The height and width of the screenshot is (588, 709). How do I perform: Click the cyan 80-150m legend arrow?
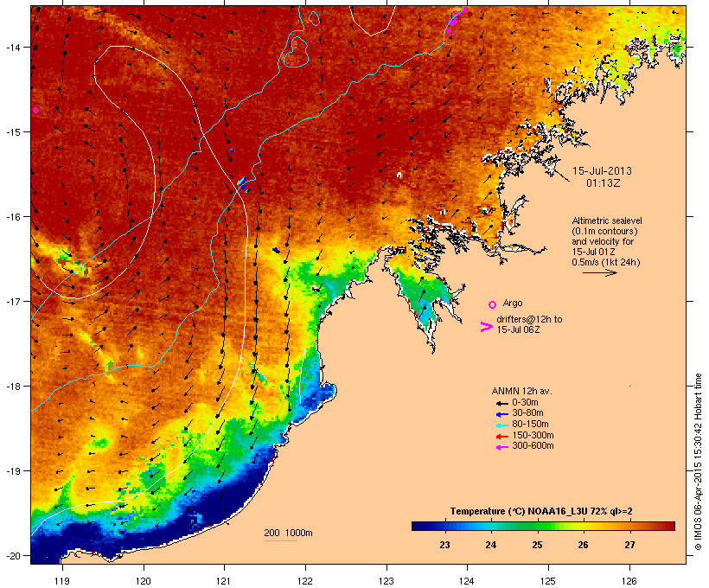(x=501, y=425)
